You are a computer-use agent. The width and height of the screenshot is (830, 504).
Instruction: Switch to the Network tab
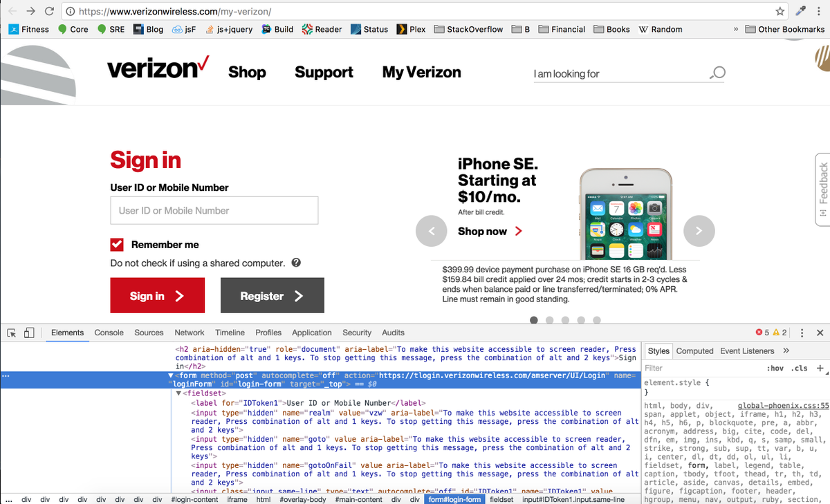tap(190, 333)
